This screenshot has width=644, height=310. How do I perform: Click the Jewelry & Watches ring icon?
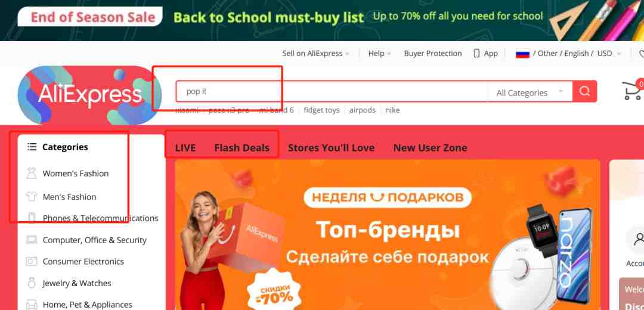click(31, 283)
